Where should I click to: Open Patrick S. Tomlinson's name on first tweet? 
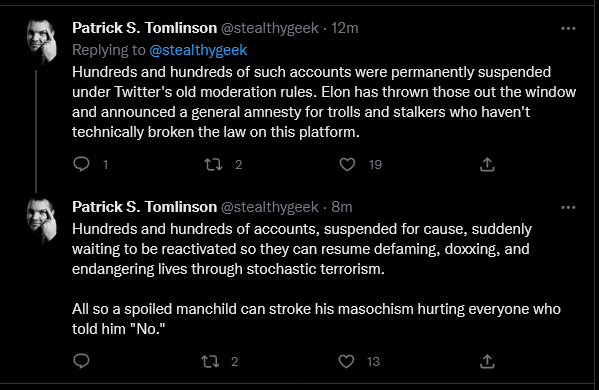tap(144, 28)
